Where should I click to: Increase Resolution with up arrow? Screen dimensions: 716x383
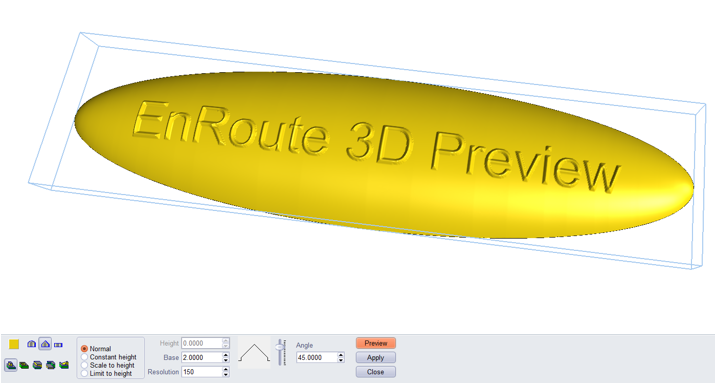226,370
